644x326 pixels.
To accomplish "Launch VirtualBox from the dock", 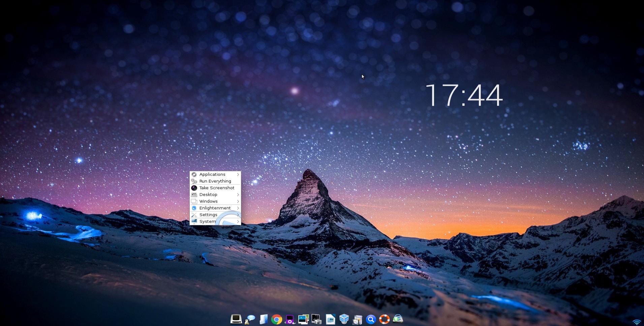I will pos(344,319).
